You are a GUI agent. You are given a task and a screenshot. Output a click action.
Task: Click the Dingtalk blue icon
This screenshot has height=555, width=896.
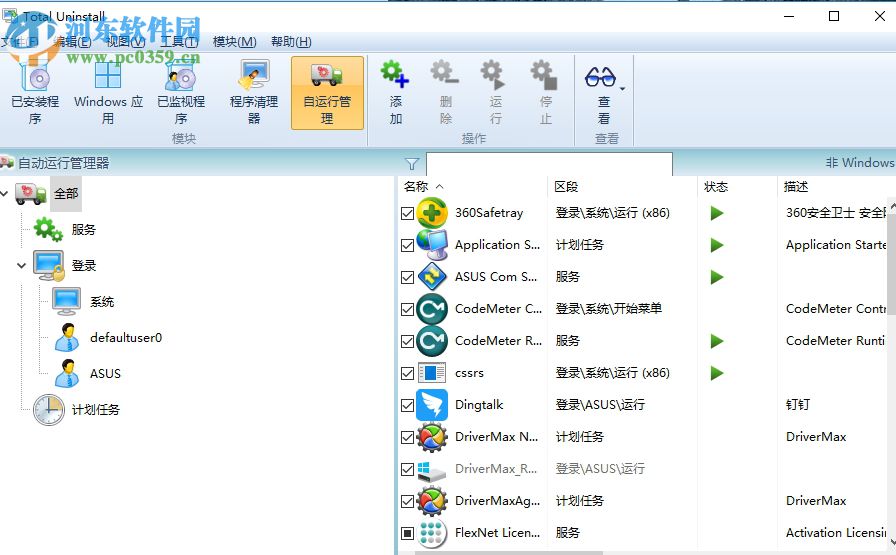[432, 405]
